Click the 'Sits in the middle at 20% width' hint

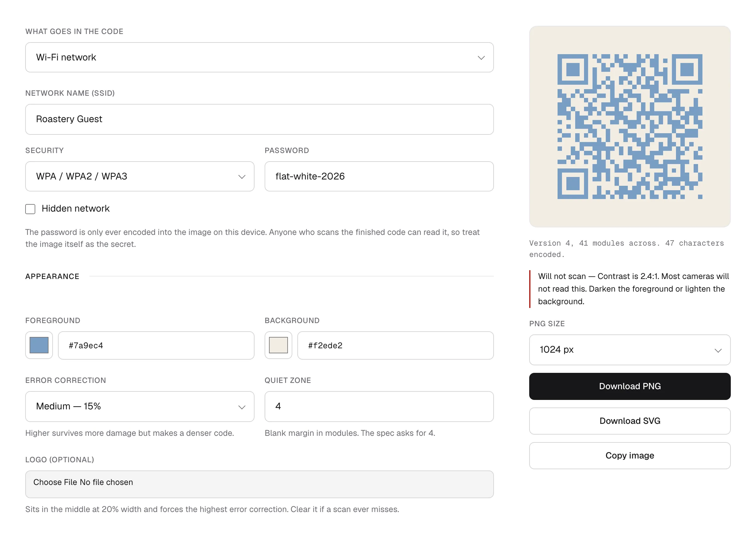click(212, 510)
